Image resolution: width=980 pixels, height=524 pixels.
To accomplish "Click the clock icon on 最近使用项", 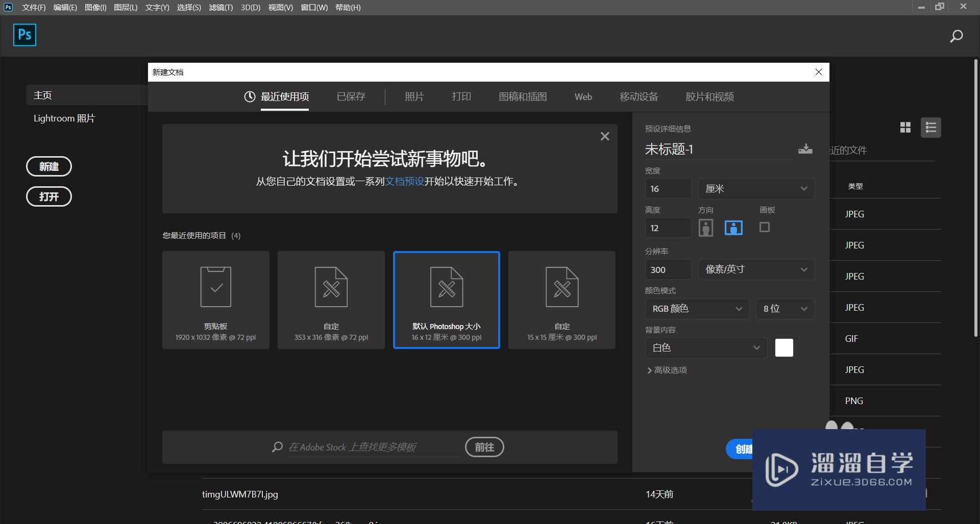I will click(x=250, y=96).
